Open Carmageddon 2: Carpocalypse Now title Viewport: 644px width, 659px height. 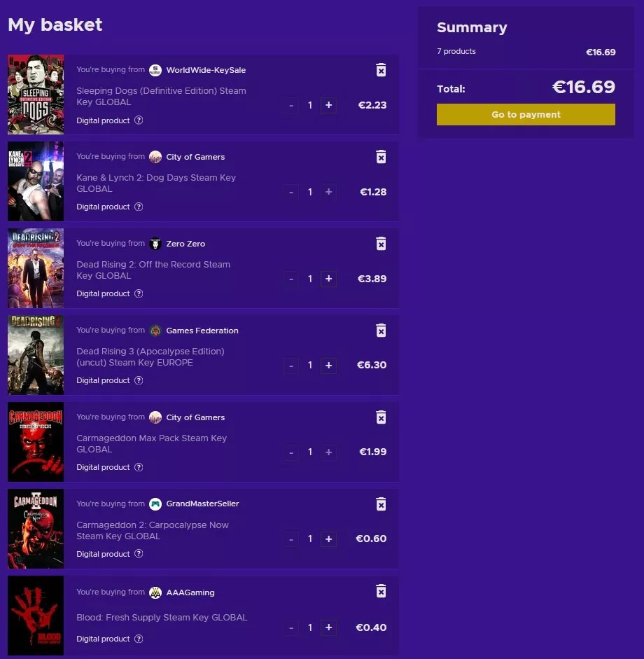(x=153, y=530)
